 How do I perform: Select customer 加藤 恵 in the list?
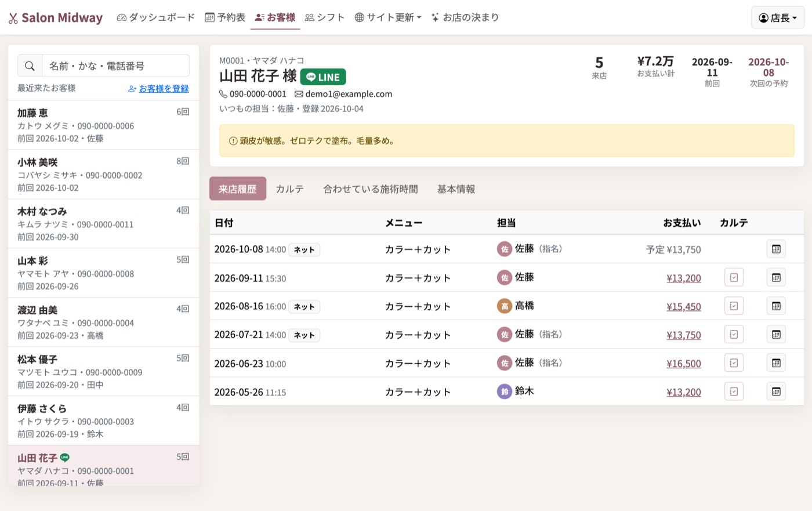click(103, 125)
